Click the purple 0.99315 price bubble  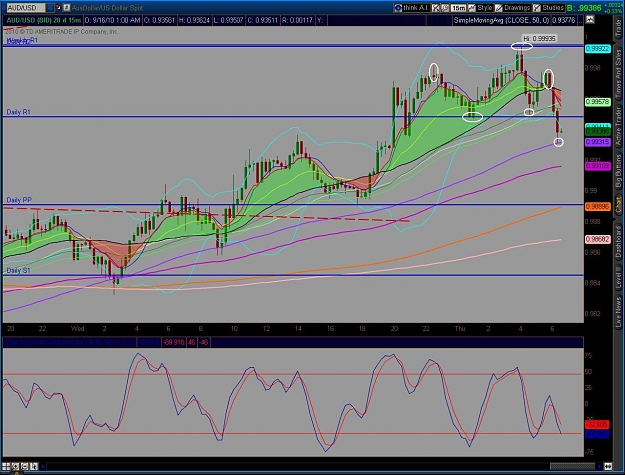coord(597,142)
